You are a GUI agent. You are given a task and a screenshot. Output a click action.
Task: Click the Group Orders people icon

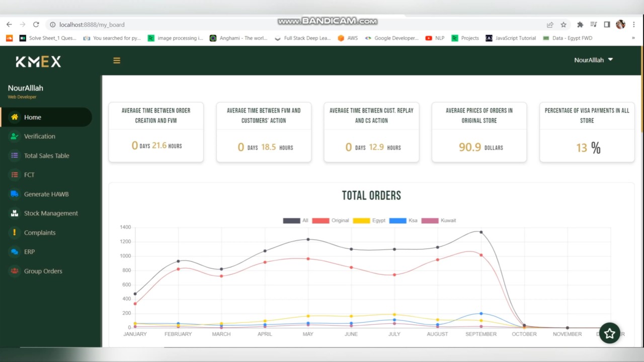tap(15, 271)
